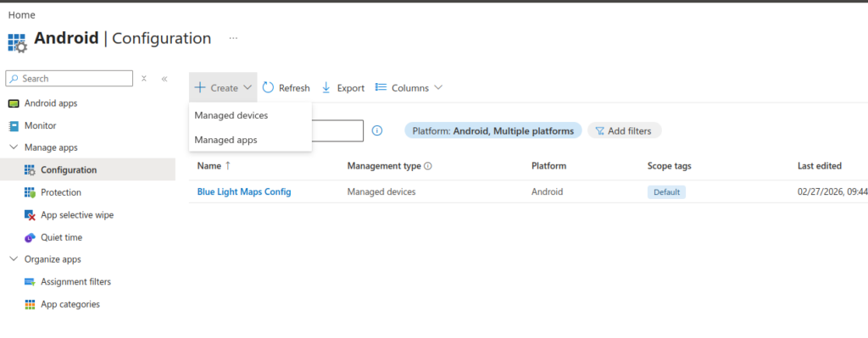The image size is (868, 338).
Task: Click the circular Refresh arrow icon
Action: coord(268,87)
